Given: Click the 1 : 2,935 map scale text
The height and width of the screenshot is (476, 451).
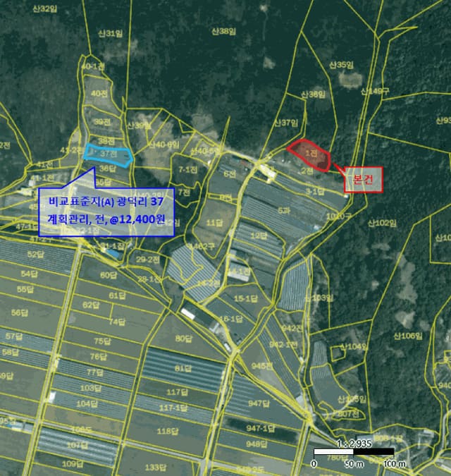Looking at the screenshot, I should (354, 444).
